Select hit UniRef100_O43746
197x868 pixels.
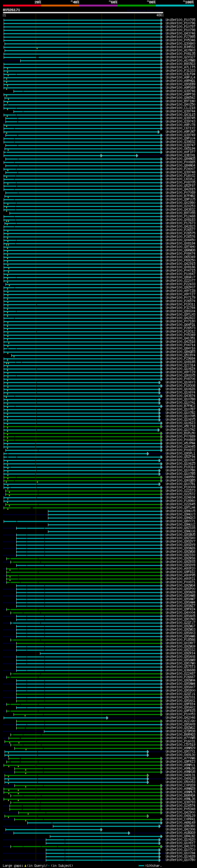[x=180, y=33]
